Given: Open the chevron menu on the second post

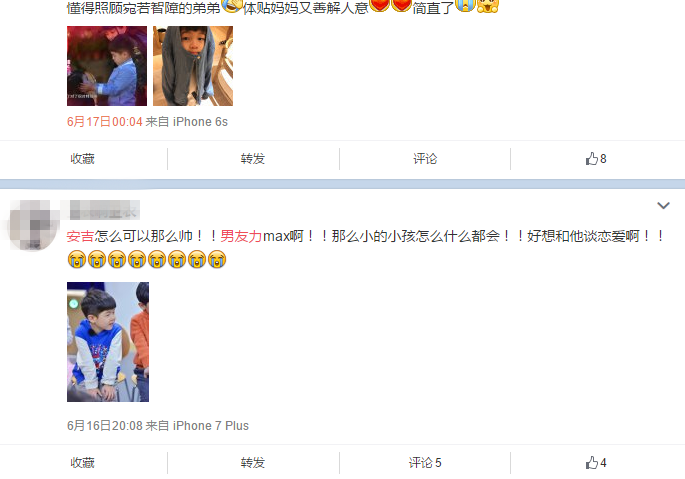Looking at the screenshot, I should pos(663,205).
